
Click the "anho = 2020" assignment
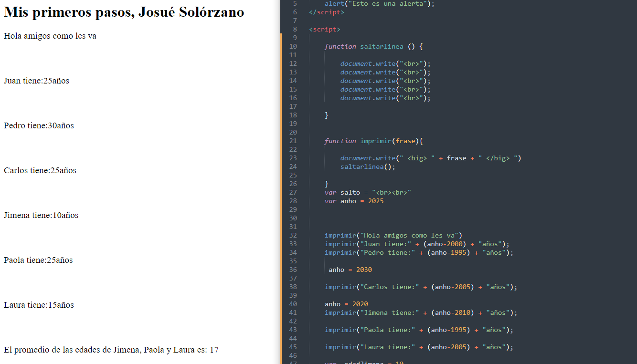click(x=347, y=304)
